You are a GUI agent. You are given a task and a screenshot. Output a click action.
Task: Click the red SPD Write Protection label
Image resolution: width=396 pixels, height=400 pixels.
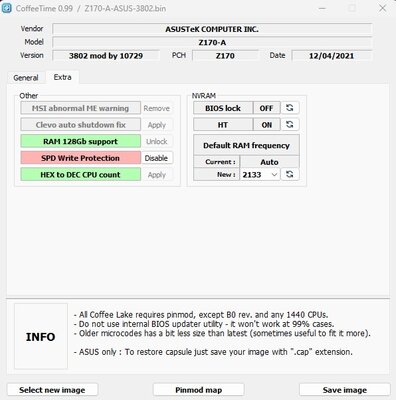[80, 158]
